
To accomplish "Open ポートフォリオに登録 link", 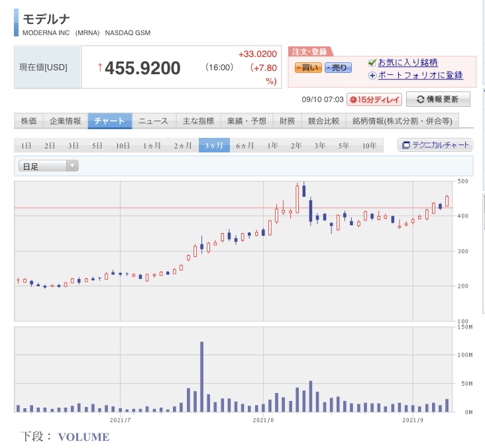I will (420, 75).
